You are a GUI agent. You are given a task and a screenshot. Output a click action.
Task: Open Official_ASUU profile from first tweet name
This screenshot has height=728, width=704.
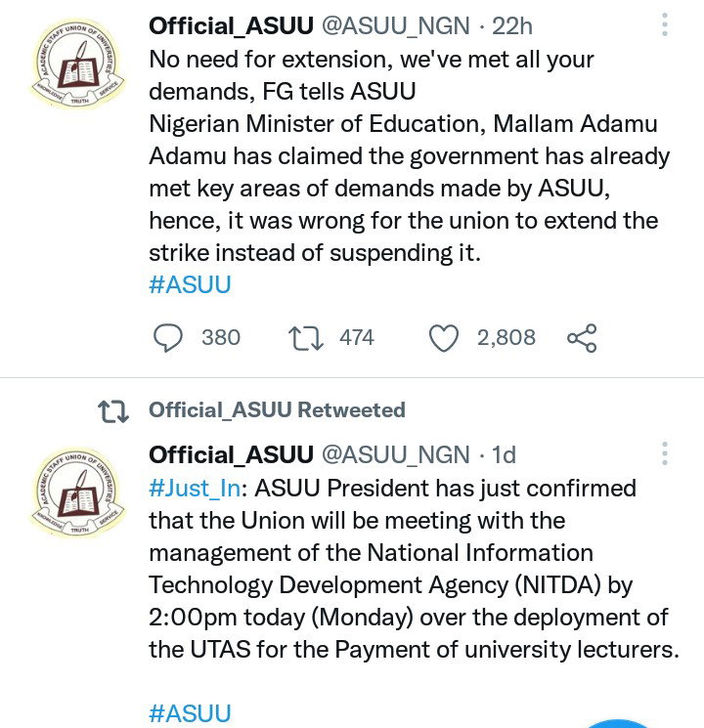coord(231,26)
